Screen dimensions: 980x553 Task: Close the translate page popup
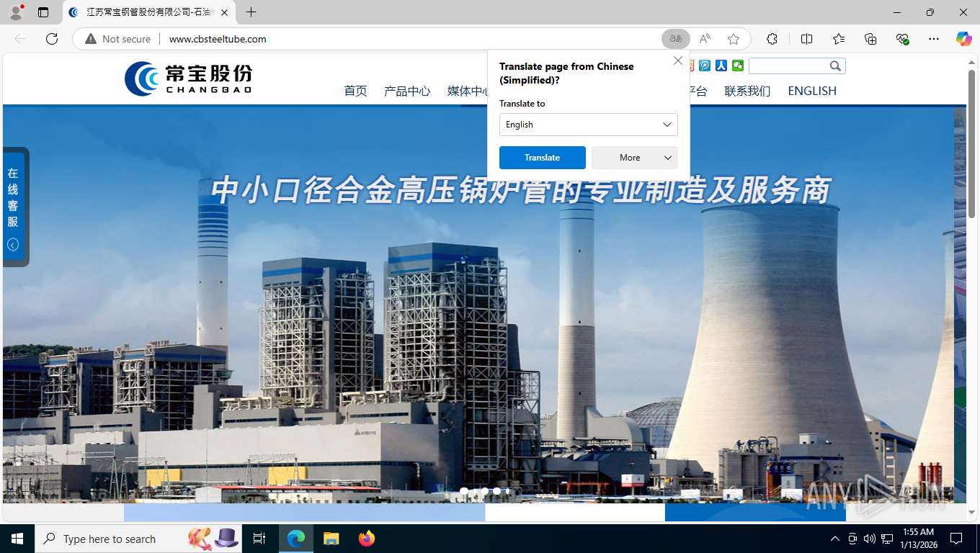[677, 61]
